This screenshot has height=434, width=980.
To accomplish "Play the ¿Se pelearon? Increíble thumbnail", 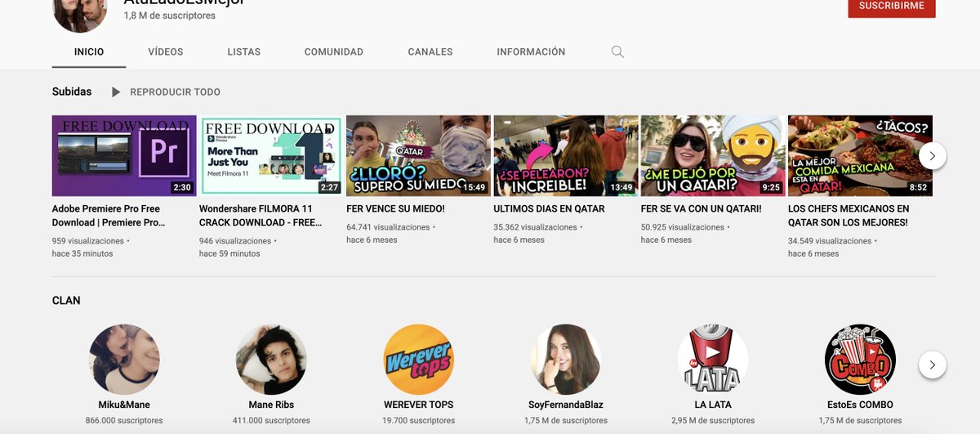I will 566,155.
